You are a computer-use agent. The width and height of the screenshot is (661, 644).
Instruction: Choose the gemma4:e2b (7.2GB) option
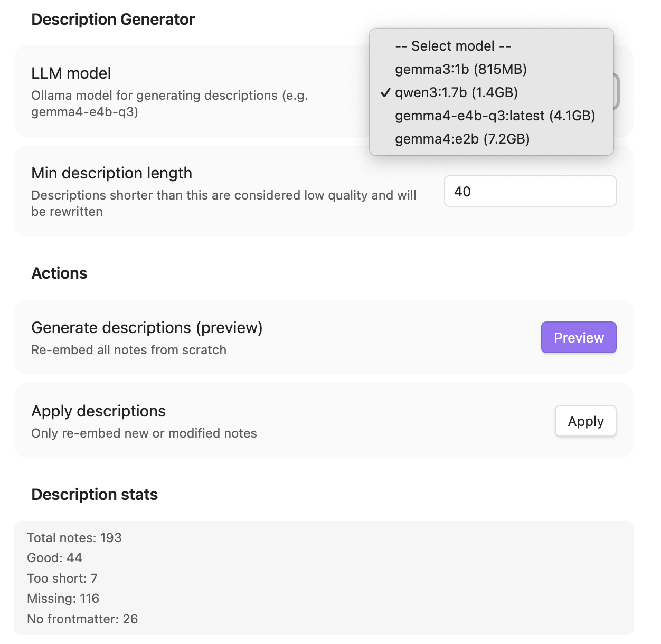point(462,139)
